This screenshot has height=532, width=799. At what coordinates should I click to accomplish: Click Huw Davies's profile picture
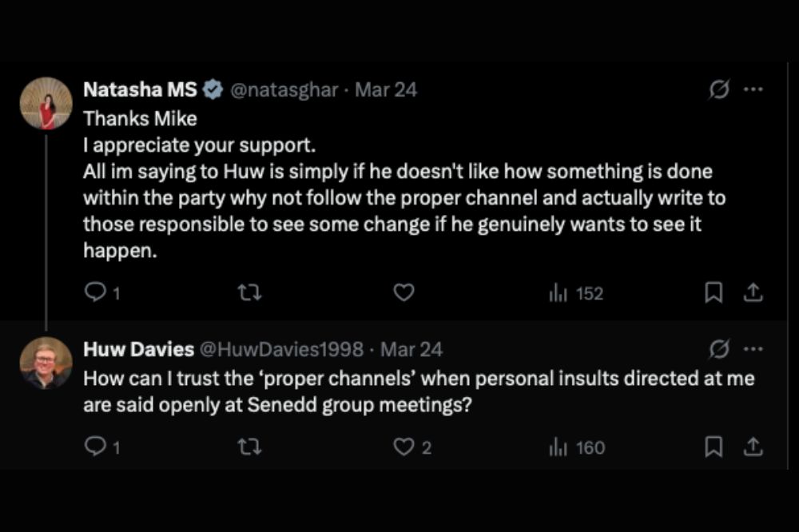(x=46, y=363)
